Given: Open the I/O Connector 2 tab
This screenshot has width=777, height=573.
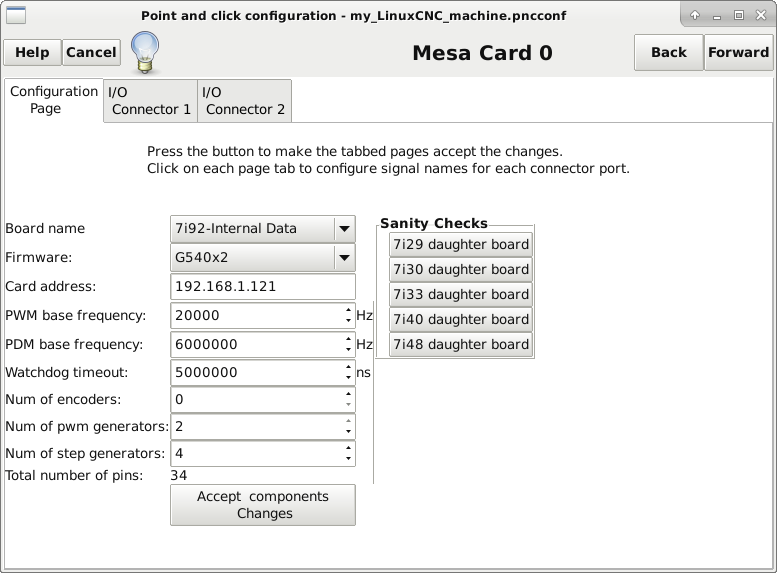Looking at the screenshot, I should tap(244, 101).
